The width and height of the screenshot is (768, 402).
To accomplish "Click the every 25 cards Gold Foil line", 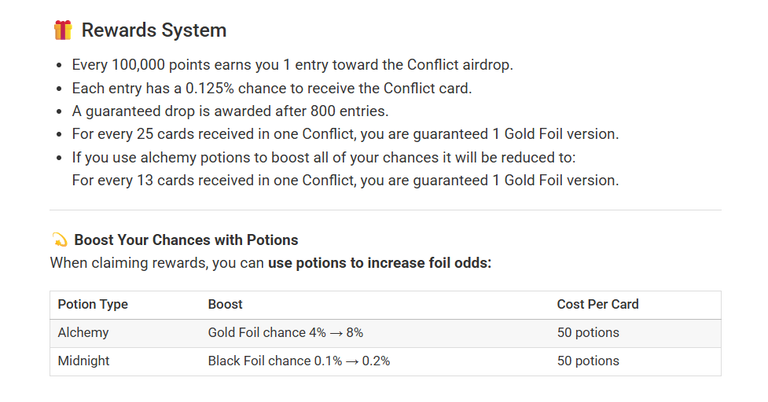I will tap(345, 134).
